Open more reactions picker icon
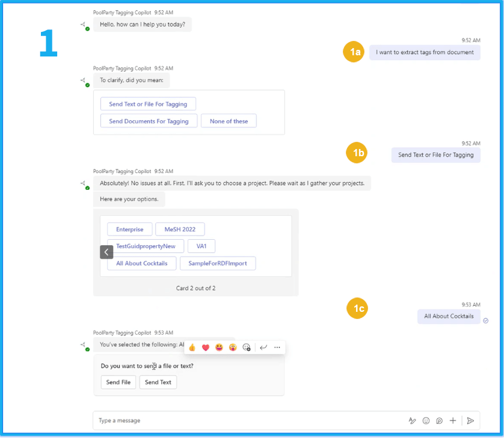The height and width of the screenshot is (438, 504). 247,347
